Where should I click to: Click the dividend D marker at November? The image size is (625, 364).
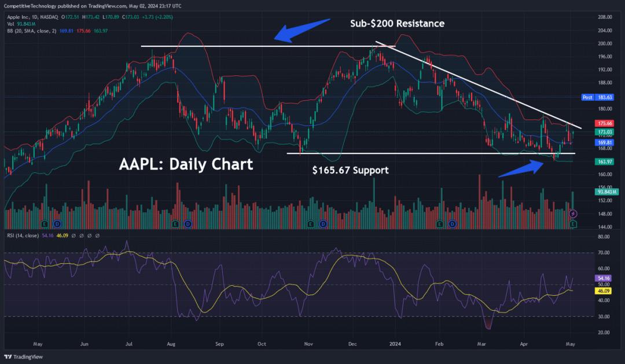pos(323,224)
